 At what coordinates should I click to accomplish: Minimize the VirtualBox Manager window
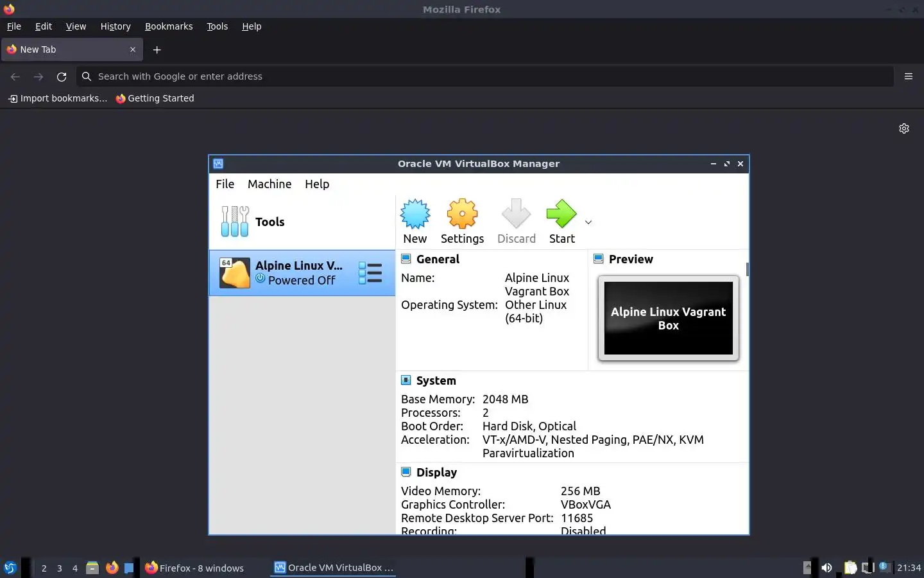coord(713,164)
